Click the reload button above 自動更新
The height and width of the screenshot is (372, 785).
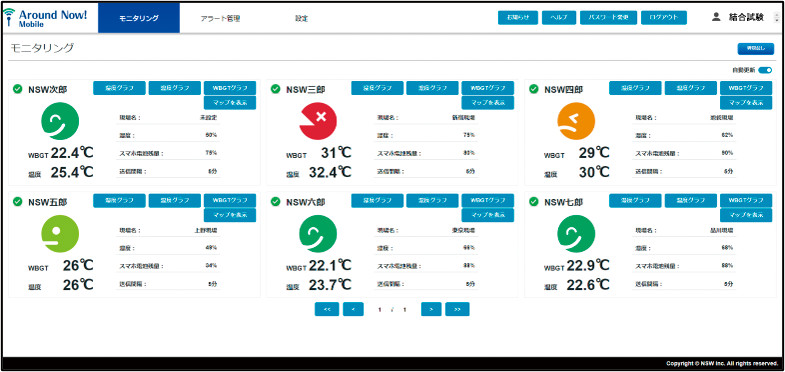point(755,49)
